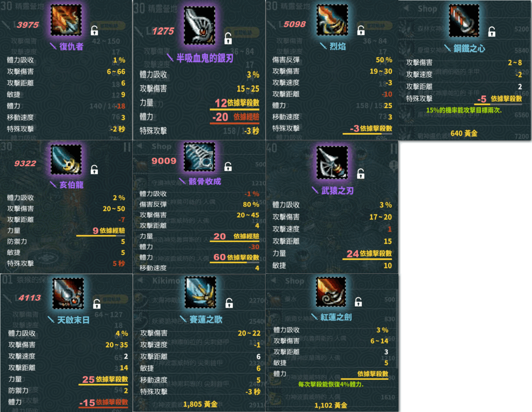Click the pause icon on 亥伯龍 card
Image resolution: width=532 pixels, height=412 pixels.
point(127,147)
